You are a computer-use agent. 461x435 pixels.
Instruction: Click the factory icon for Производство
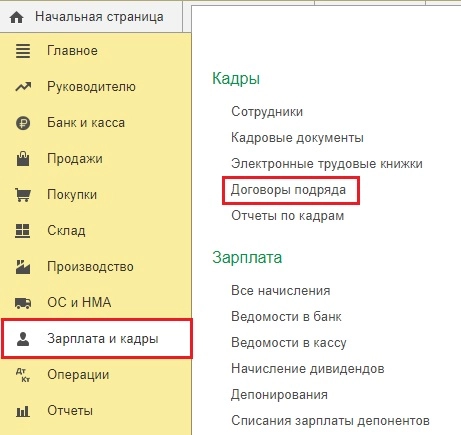(23, 267)
